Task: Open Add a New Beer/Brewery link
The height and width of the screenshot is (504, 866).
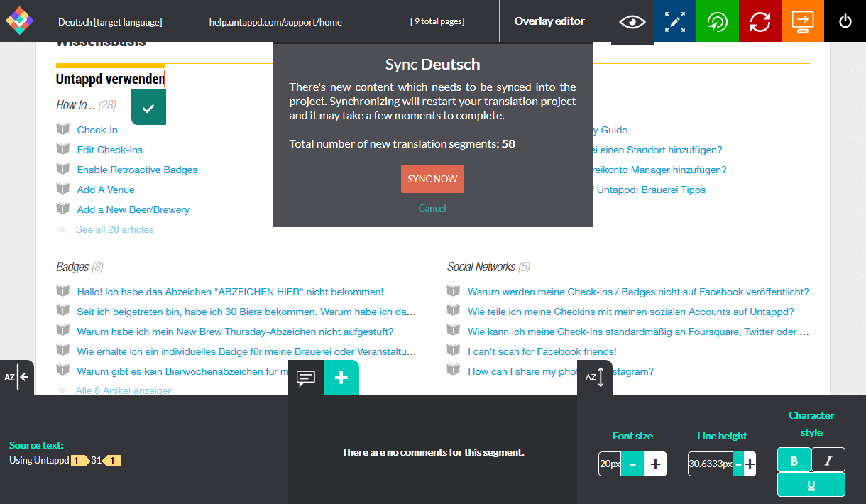Action: [x=133, y=209]
